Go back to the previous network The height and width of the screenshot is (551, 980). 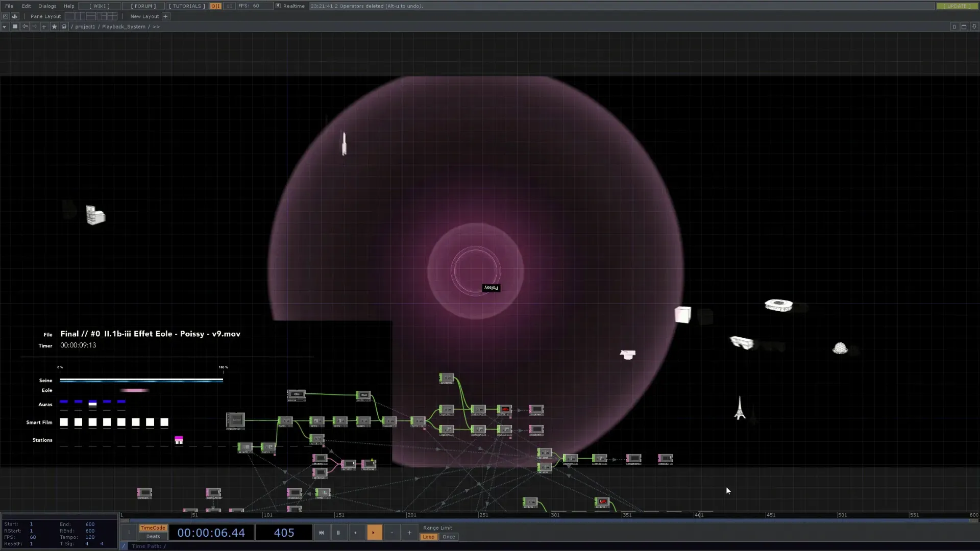[x=24, y=27]
